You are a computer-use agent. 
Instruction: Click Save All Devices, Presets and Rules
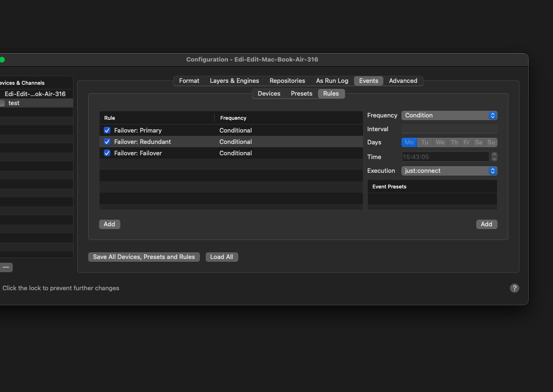pyautogui.click(x=144, y=257)
